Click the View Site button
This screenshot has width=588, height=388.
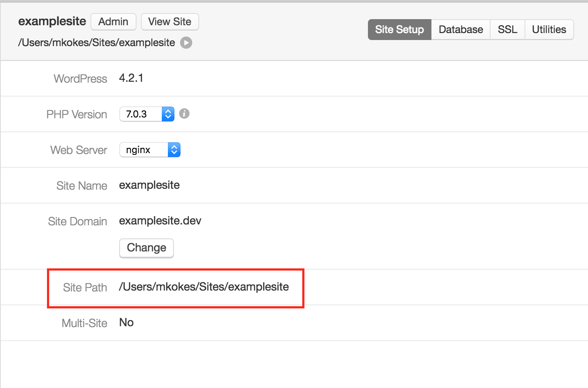coord(170,22)
